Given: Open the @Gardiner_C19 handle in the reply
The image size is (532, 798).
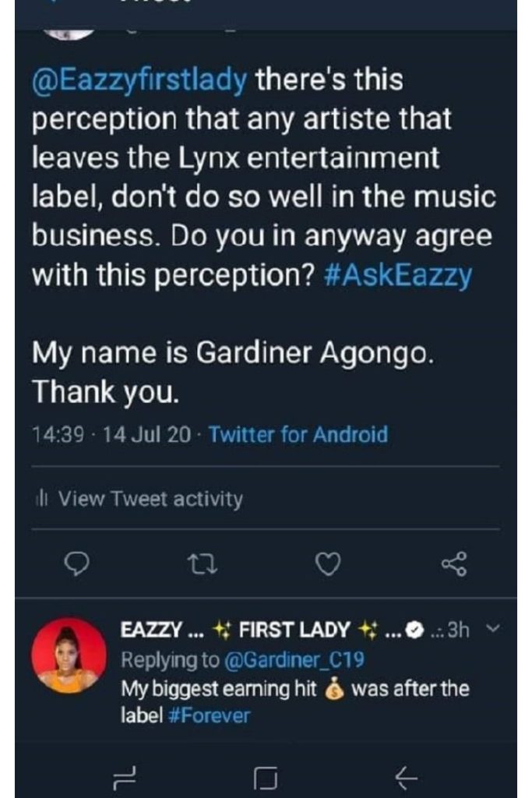Looking at the screenshot, I should [x=294, y=659].
